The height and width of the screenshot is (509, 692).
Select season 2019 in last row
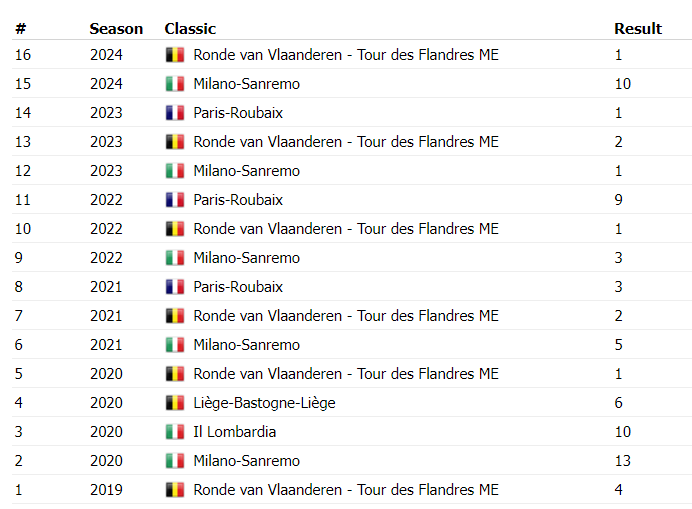point(106,490)
